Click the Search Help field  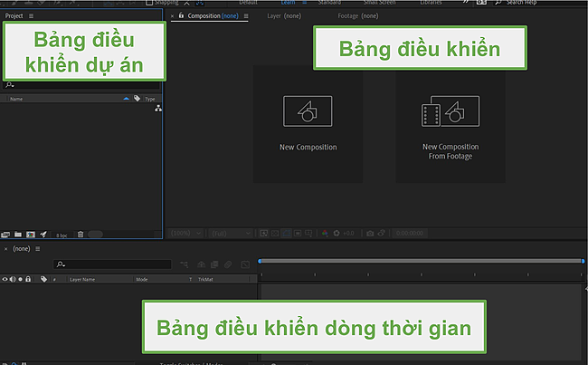521,2
